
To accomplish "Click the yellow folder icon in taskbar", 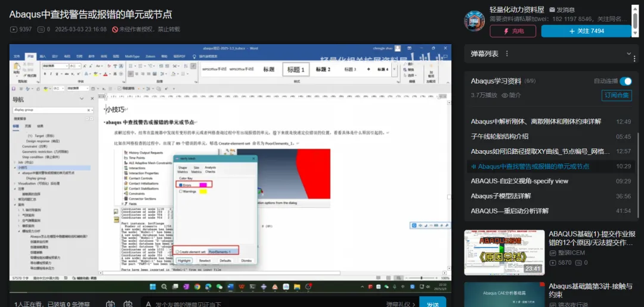I will (x=297, y=286).
